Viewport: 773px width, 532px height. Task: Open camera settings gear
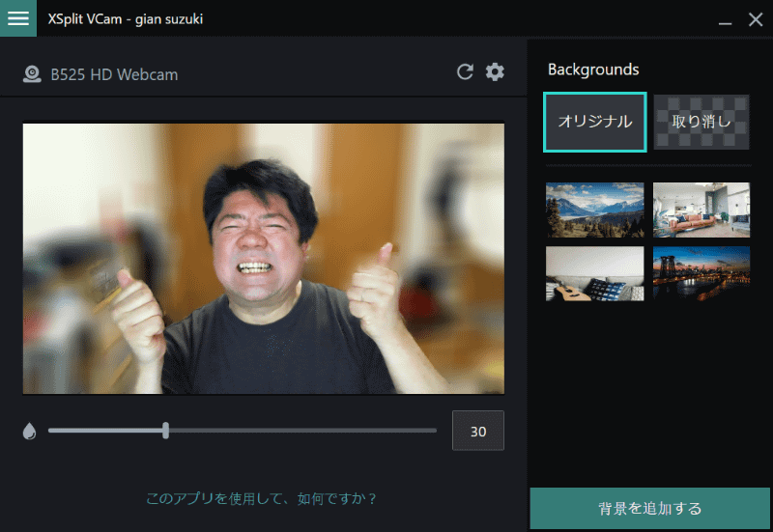tap(495, 71)
